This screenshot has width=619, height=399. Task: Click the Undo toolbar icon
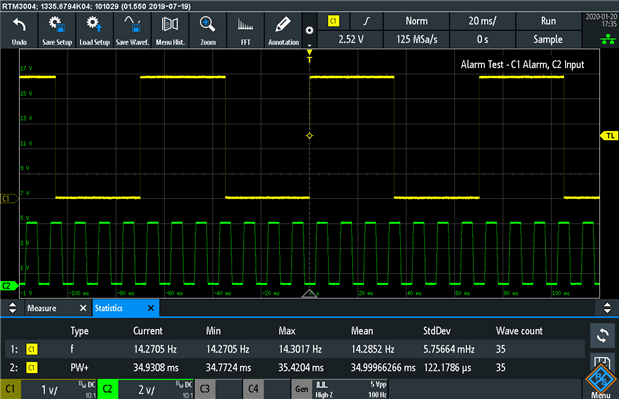click(19, 30)
